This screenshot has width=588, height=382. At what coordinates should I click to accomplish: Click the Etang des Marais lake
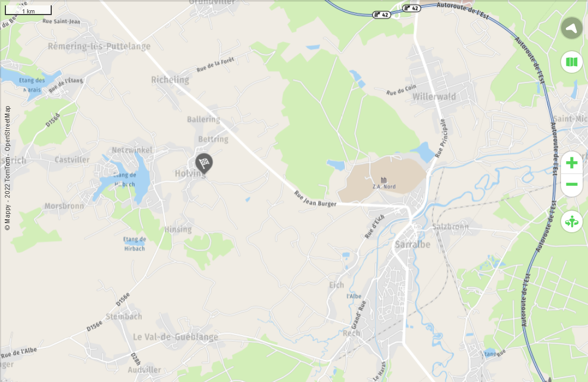coord(32,85)
